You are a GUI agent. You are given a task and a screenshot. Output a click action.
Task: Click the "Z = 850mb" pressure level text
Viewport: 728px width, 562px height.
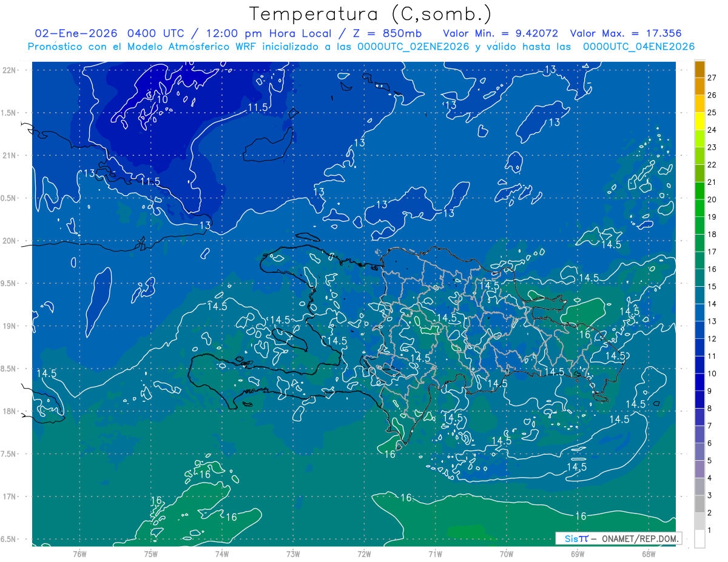coord(386,33)
